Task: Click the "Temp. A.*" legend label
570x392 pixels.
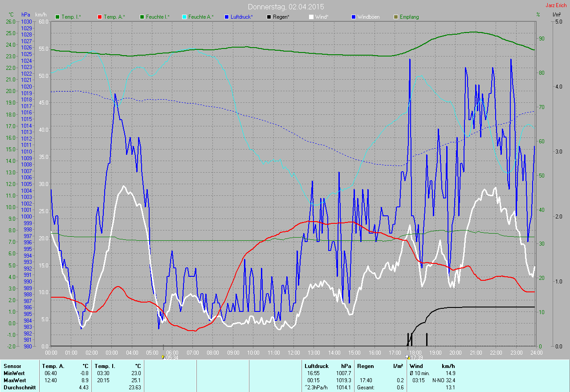Action: click(x=114, y=17)
